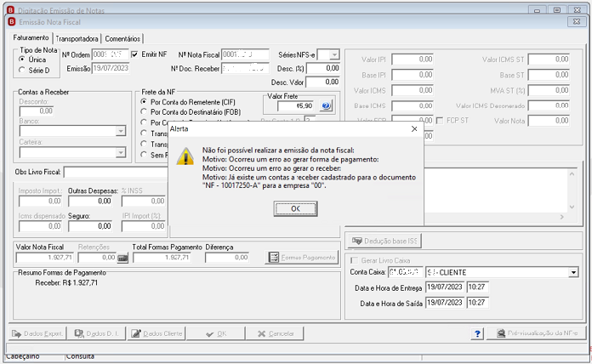The height and width of the screenshot is (364, 592).
Task: Close the Emissão Nota Fiscal window
Action: click(577, 21)
